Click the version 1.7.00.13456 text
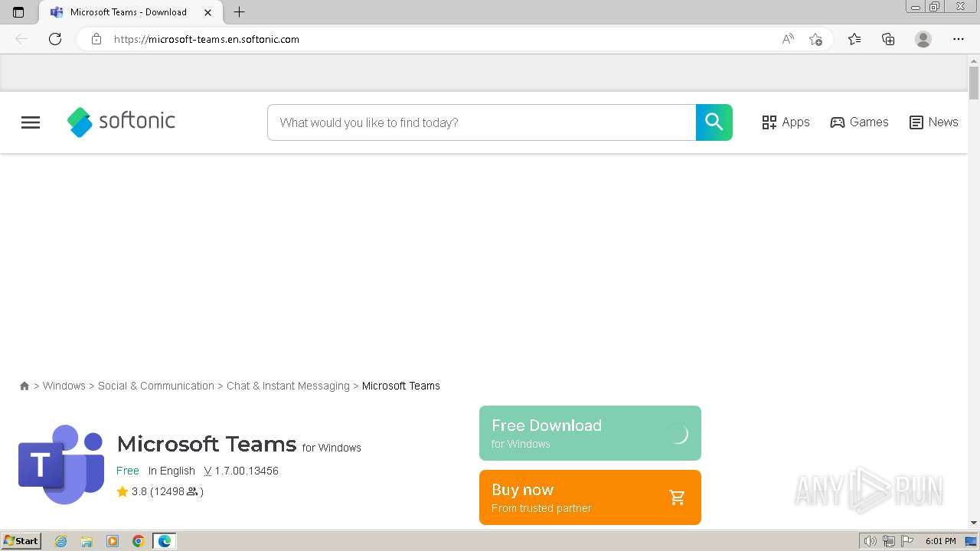980x551 pixels. pos(241,471)
